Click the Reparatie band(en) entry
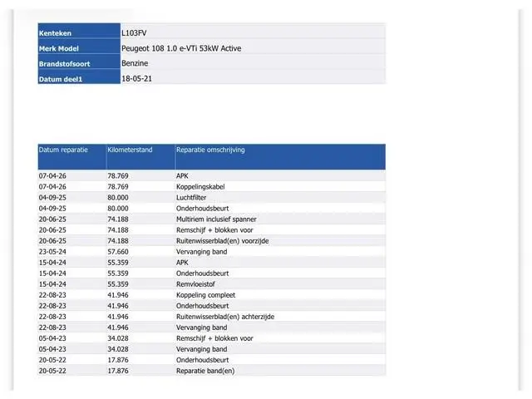The image size is (532, 399). pyautogui.click(x=205, y=371)
